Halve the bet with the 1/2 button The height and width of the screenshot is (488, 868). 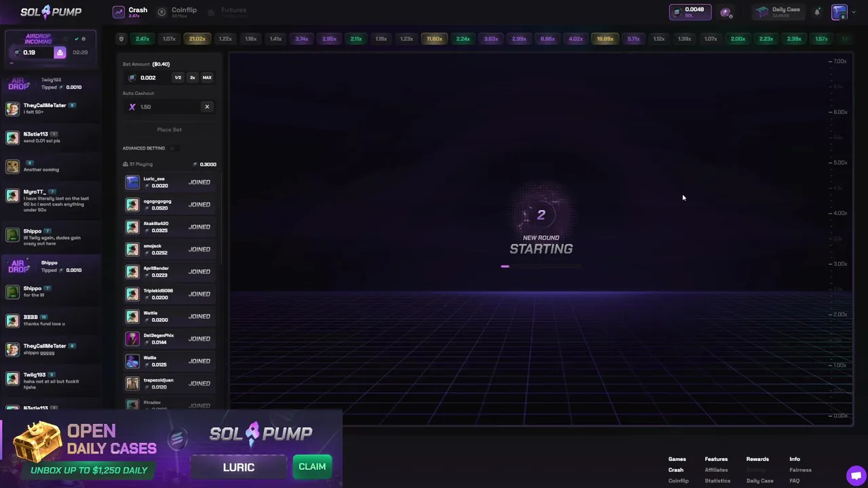[x=178, y=77]
